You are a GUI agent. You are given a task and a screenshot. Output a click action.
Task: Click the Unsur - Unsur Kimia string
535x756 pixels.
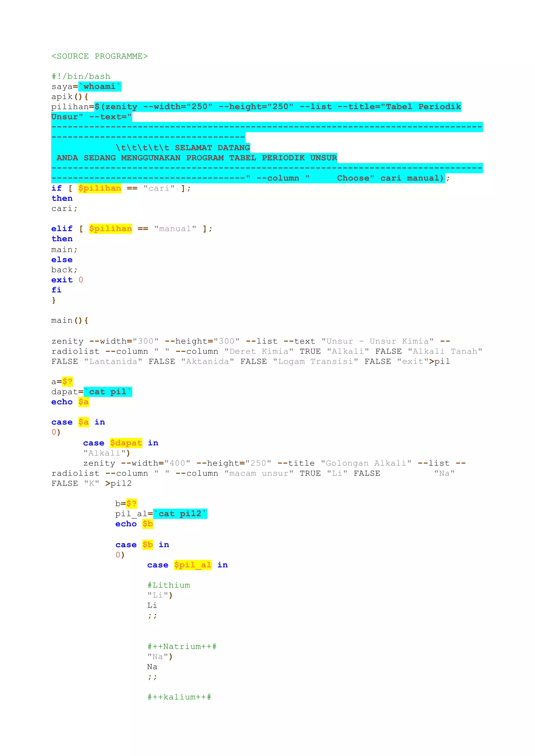377,341
